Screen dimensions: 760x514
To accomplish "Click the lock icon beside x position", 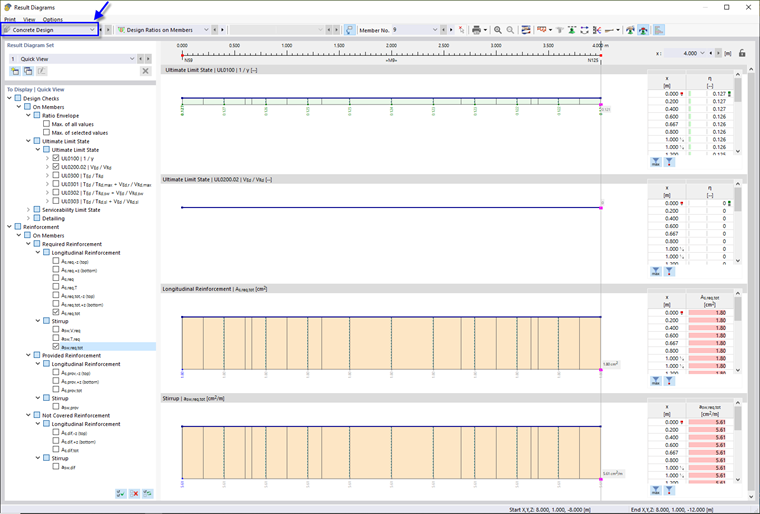I will click(x=742, y=53).
